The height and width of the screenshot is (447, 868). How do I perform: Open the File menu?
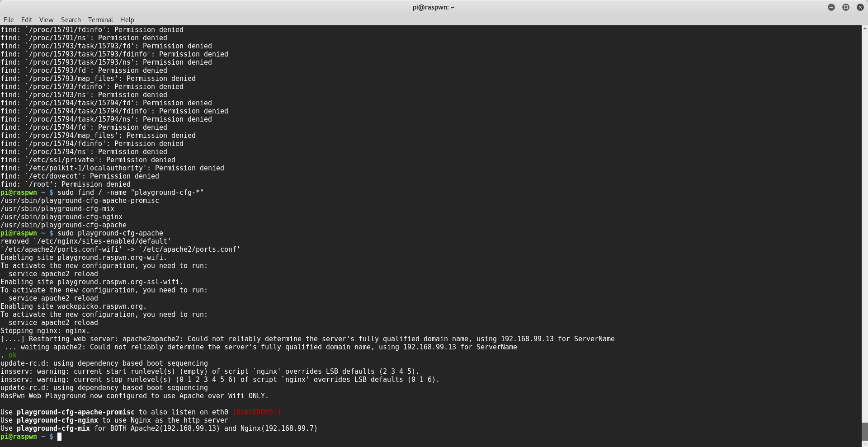[x=9, y=20]
